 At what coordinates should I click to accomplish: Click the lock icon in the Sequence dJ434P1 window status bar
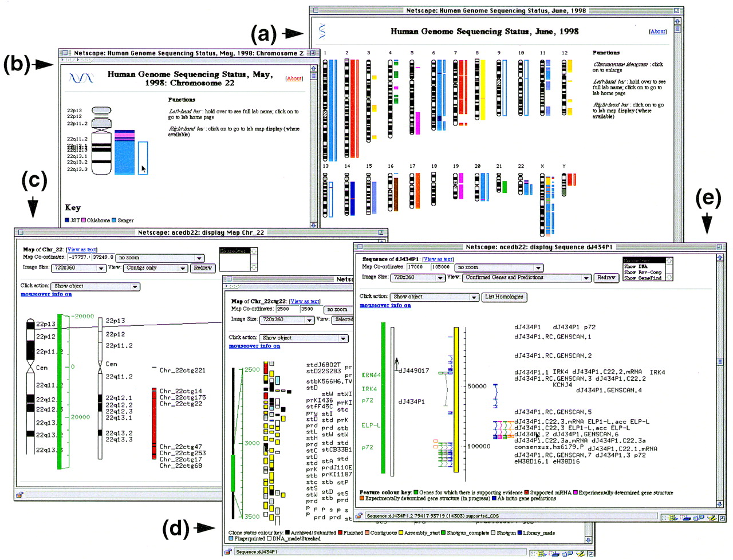point(359,516)
